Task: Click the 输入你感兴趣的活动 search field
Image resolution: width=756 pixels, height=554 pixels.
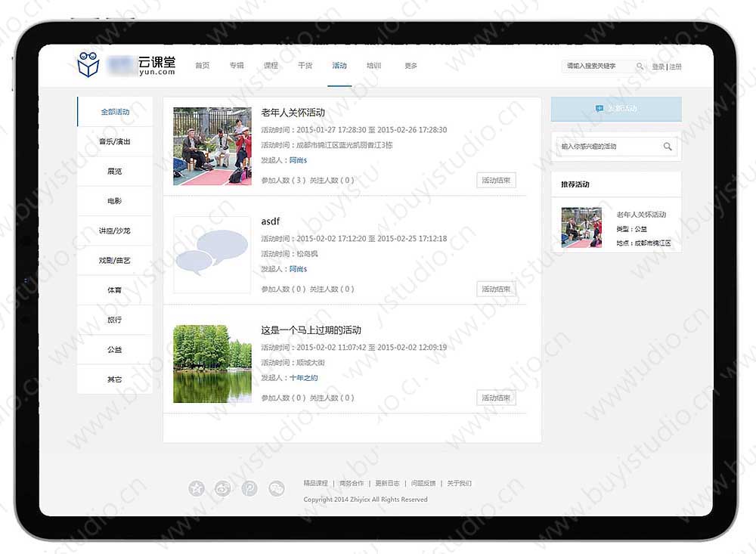Action: pos(609,147)
